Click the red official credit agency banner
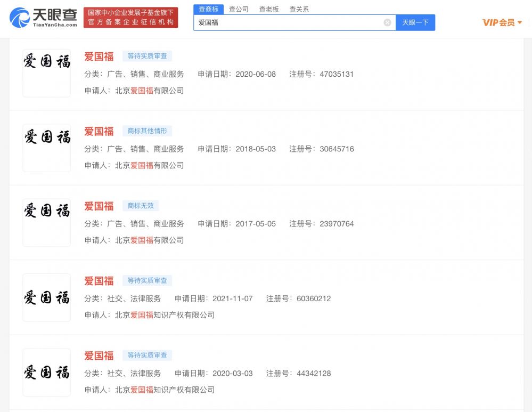 (x=130, y=18)
